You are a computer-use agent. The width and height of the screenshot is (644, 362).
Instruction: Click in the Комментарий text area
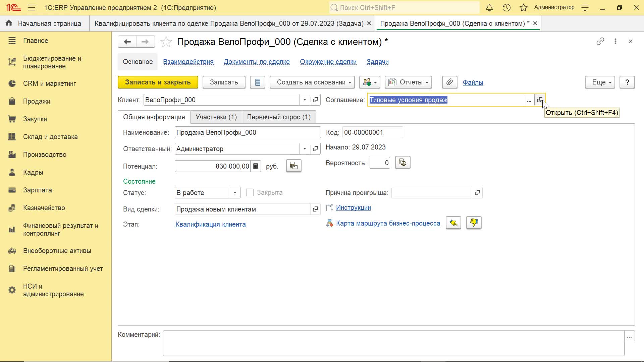[393, 343]
